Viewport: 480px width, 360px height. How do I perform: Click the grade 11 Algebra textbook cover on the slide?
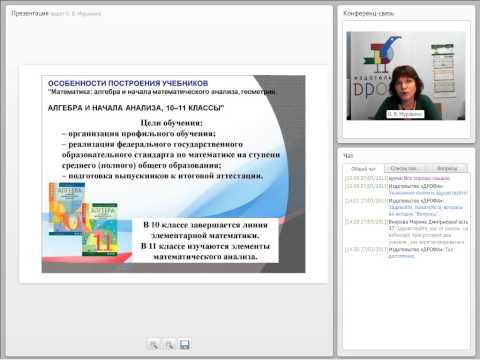[x=100, y=229]
